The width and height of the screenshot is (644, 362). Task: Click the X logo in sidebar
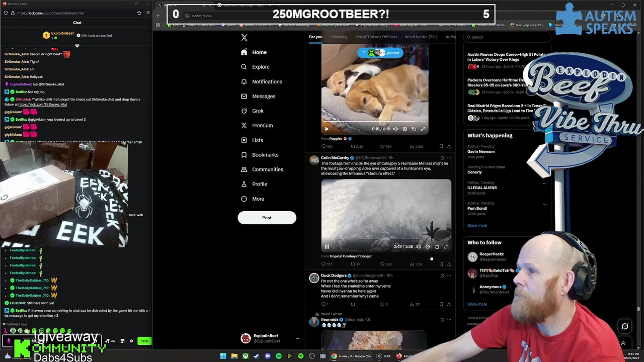pyautogui.click(x=244, y=38)
